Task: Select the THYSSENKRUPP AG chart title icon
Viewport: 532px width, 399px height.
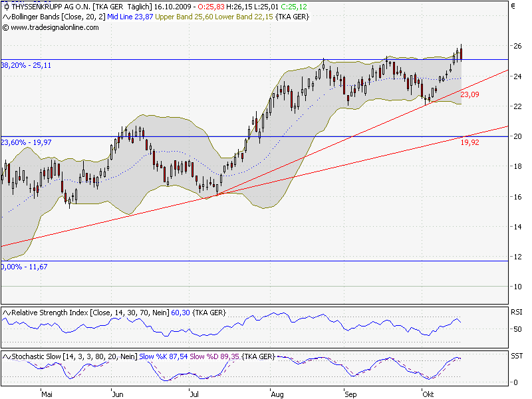Action: [x=7, y=7]
